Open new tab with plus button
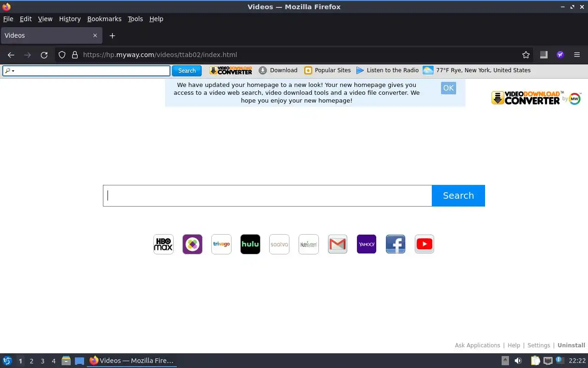 point(112,35)
